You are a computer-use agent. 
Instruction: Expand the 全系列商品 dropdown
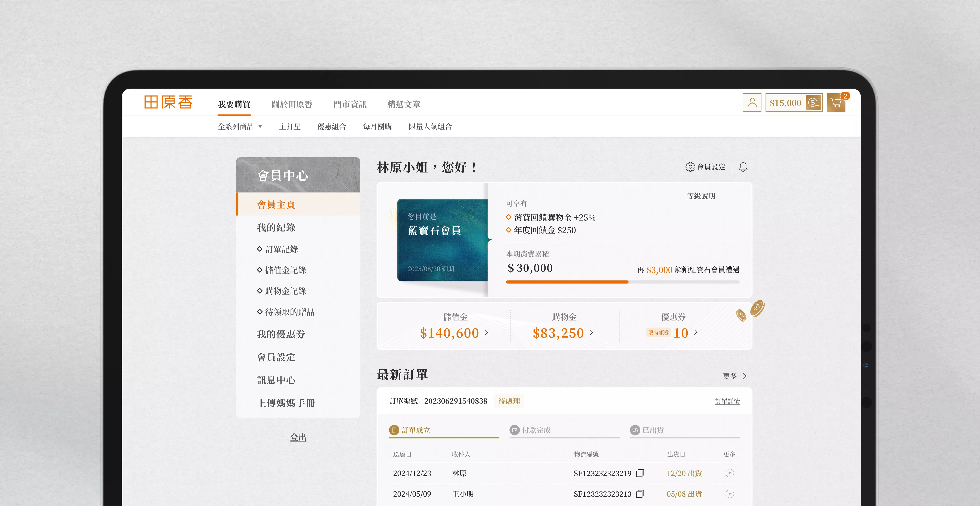[240, 127]
